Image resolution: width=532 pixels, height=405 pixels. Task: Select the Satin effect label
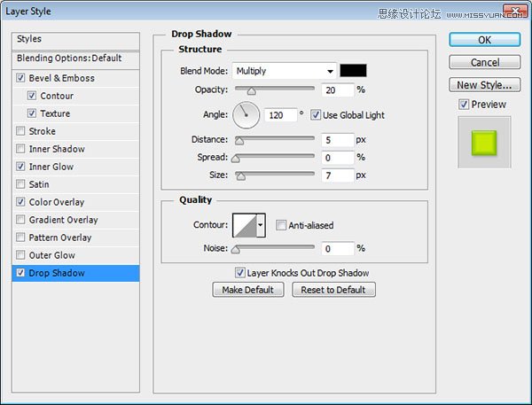[39, 184]
